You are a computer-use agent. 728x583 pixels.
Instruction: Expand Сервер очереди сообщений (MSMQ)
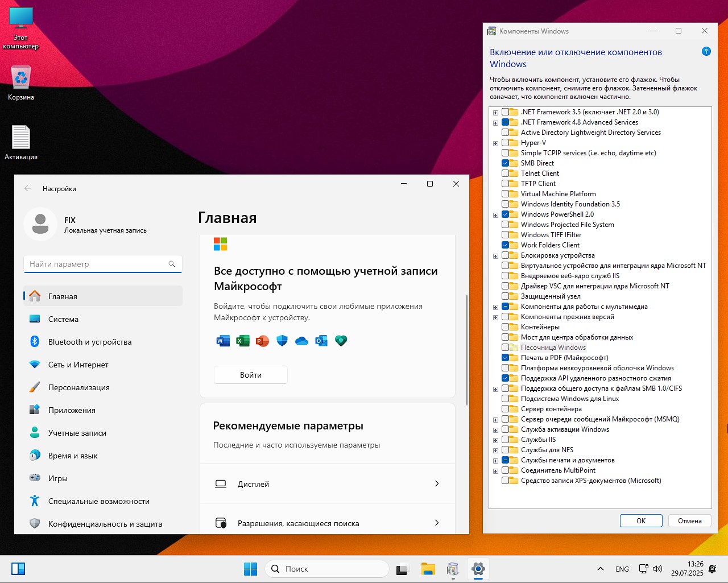[495, 420]
